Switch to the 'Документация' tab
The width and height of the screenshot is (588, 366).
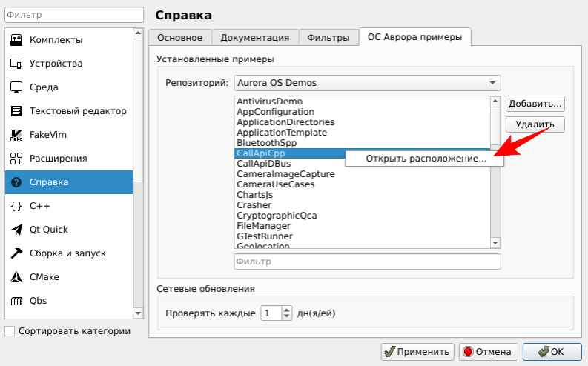click(x=255, y=38)
